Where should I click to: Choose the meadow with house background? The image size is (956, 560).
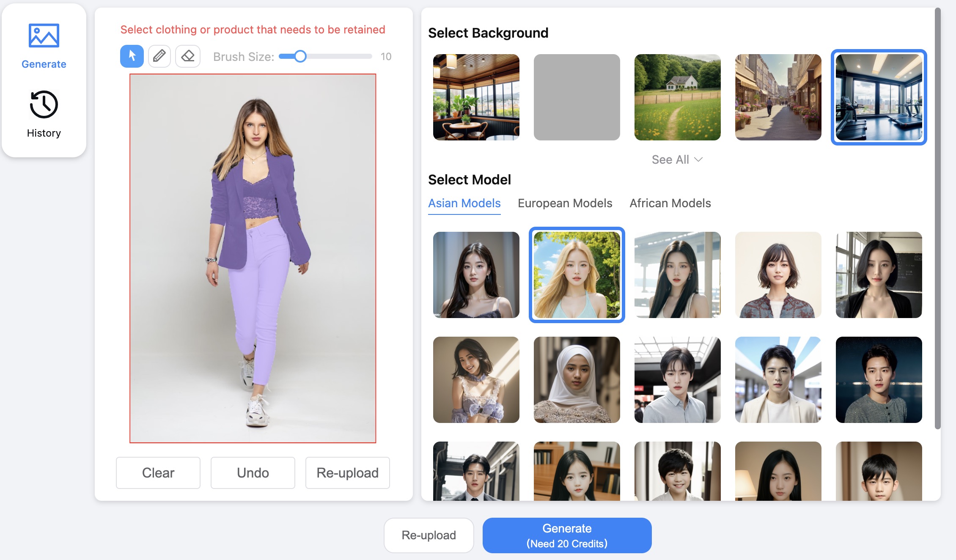[678, 97]
